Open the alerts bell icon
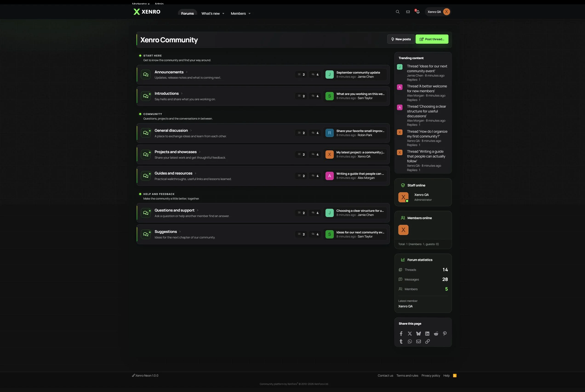Screen dimensions: 585x392 coord(418,12)
